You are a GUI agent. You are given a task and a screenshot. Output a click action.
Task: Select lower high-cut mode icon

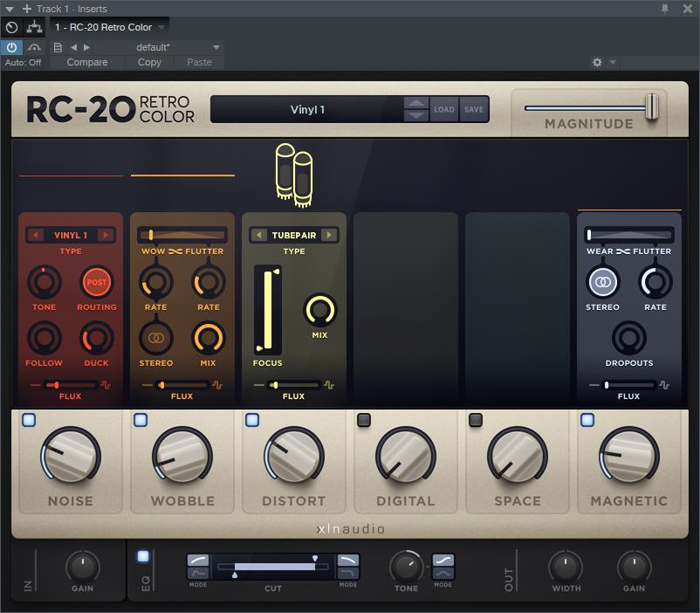(347, 573)
